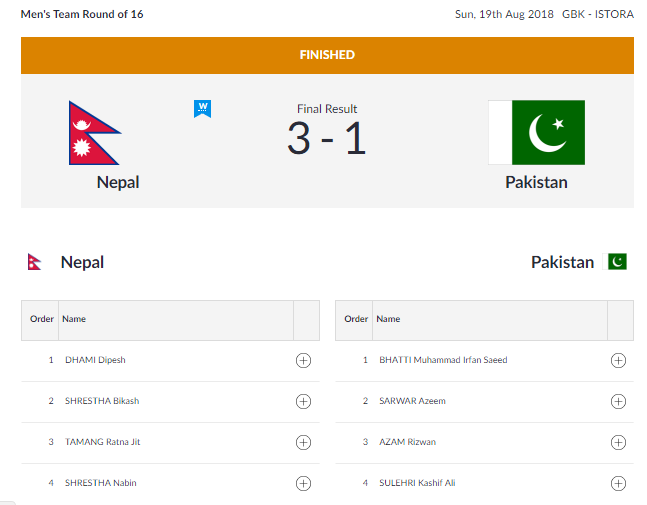
Task: Click the small Nepal flag beside team heading
Action: coord(34,262)
